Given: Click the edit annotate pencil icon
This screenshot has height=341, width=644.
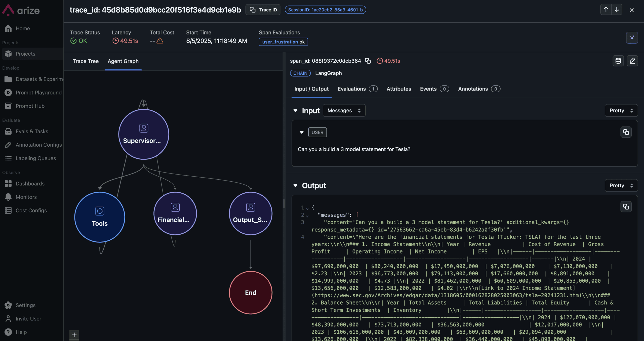Looking at the screenshot, I should click(632, 61).
